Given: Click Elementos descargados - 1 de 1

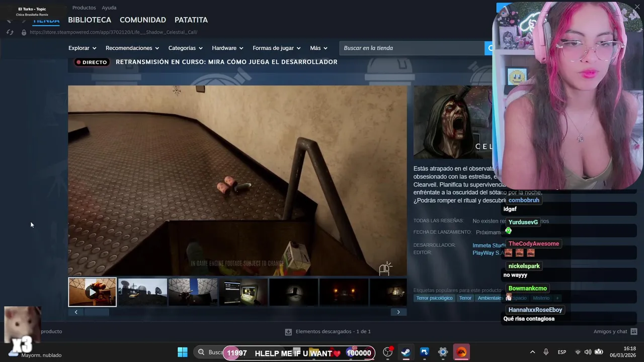Looking at the screenshot, I should click(333, 332).
